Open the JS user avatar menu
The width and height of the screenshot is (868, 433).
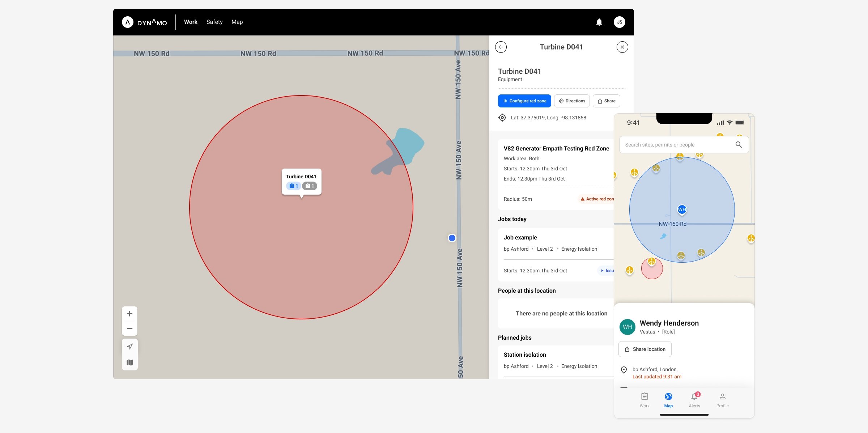[620, 22]
